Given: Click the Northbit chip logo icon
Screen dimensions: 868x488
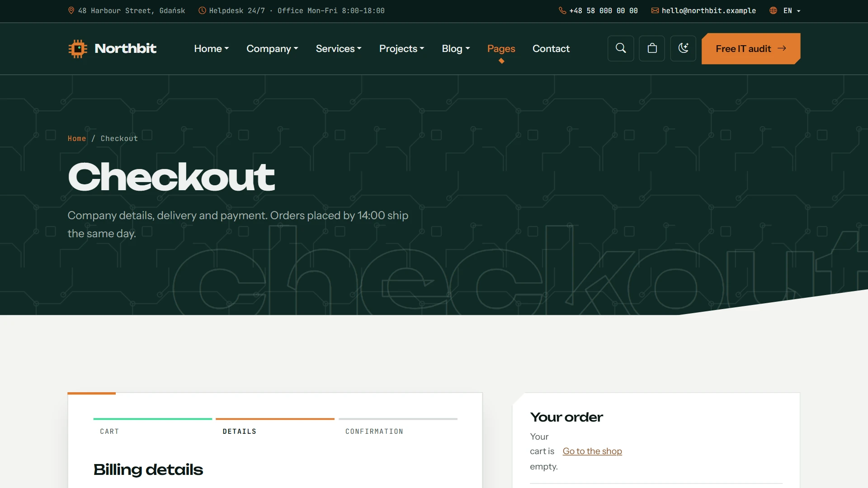Looking at the screenshot, I should click(x=78, y=49).
